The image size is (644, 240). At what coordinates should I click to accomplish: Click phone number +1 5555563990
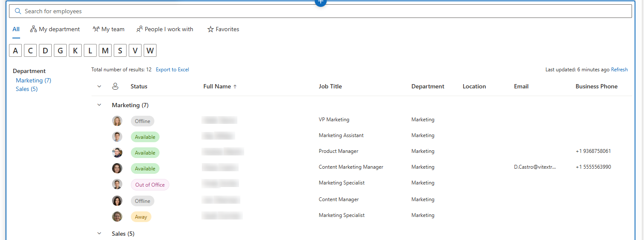click(x=593, y=167)
